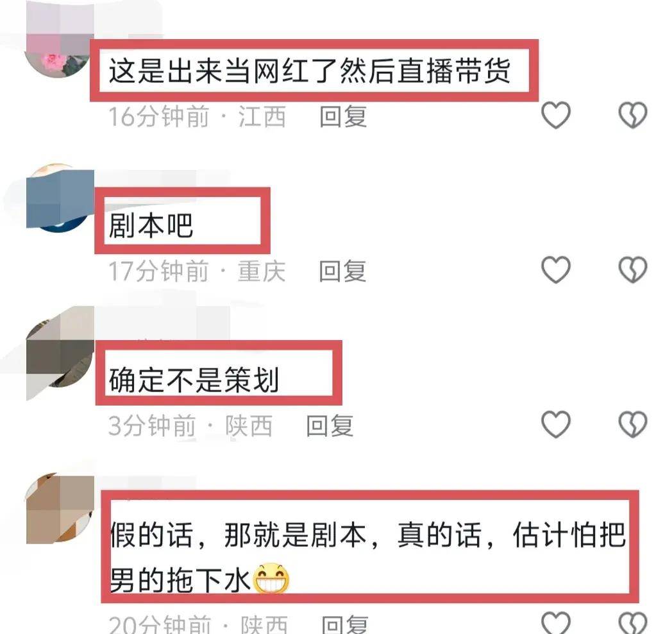Reply to the 17分钟前 重庆 comment

pos(342,271)
